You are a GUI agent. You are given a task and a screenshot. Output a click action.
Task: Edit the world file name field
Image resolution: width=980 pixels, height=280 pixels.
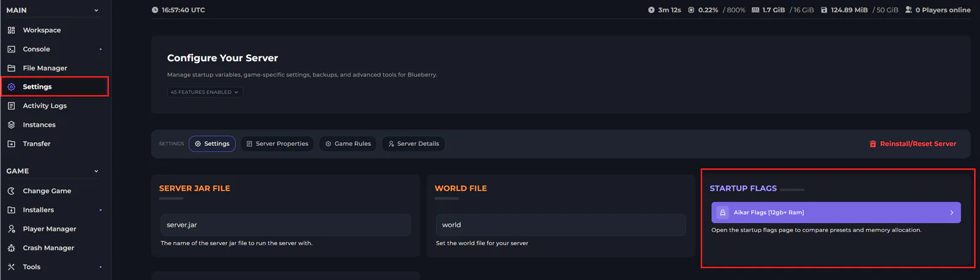pos(560,225)
